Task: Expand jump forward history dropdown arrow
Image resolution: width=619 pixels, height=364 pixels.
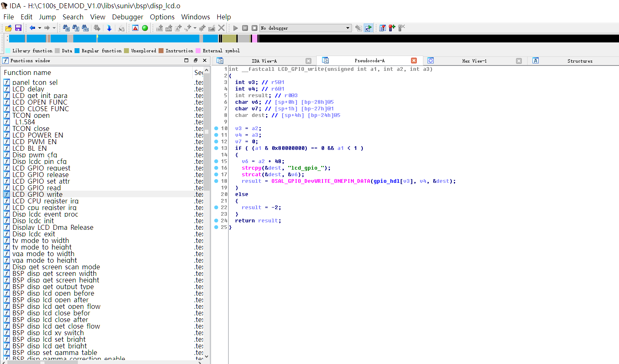Action: 54,28
